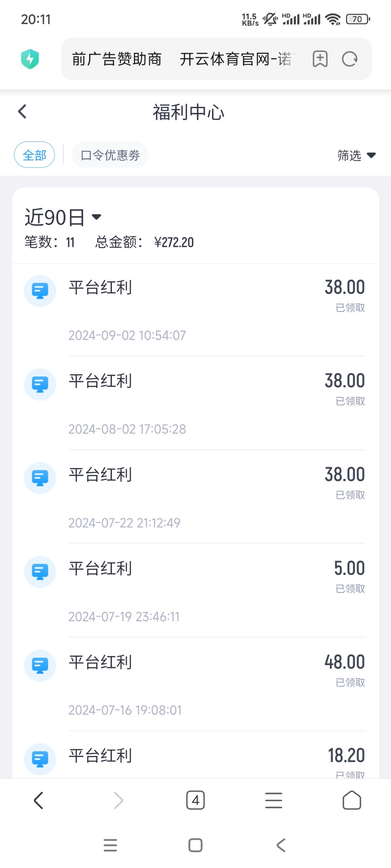Open 平台红利 record dated 2024-09-02

coord(195,310)
